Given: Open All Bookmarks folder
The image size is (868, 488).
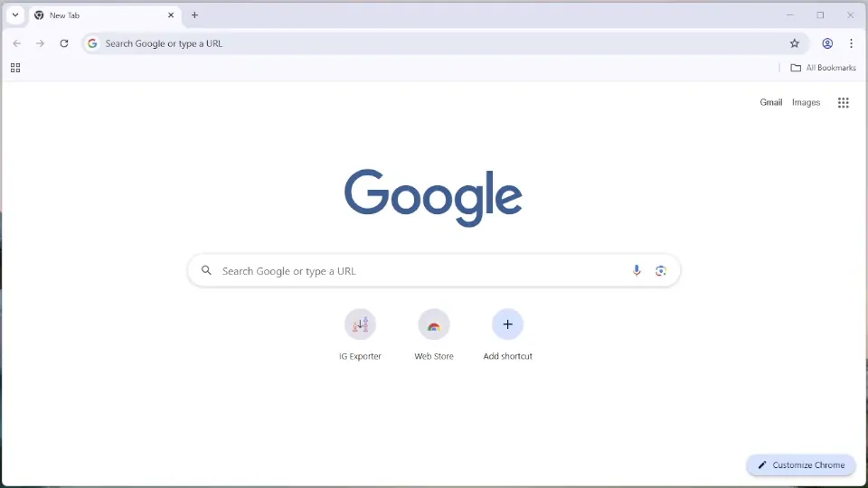Looking at the screenshot, I should click(823, 68).
